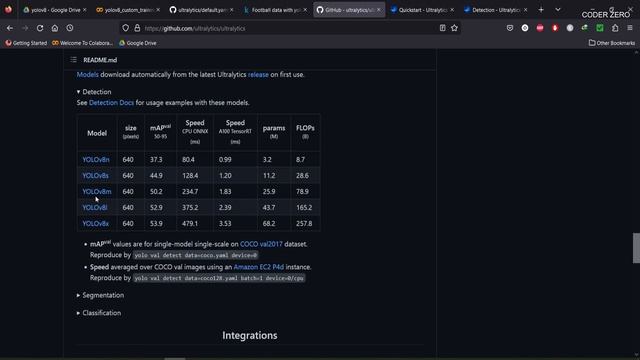Reload the GitHub page
This screenshot has height=360, width=640.
[40, 28]
